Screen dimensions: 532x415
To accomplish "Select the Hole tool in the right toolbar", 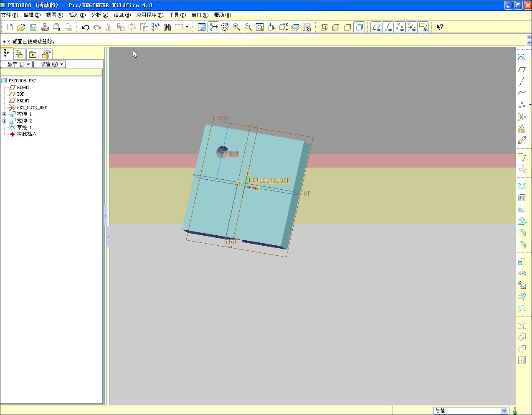I will coord(522,186).
